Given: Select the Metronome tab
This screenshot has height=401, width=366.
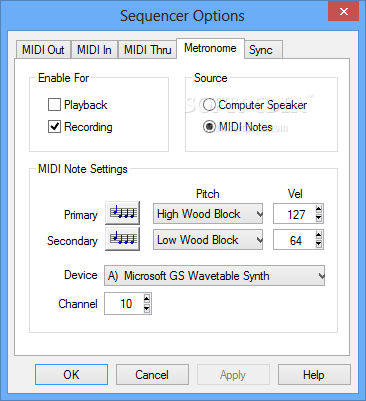Looking at the screenshot, I should pos(210,48).
